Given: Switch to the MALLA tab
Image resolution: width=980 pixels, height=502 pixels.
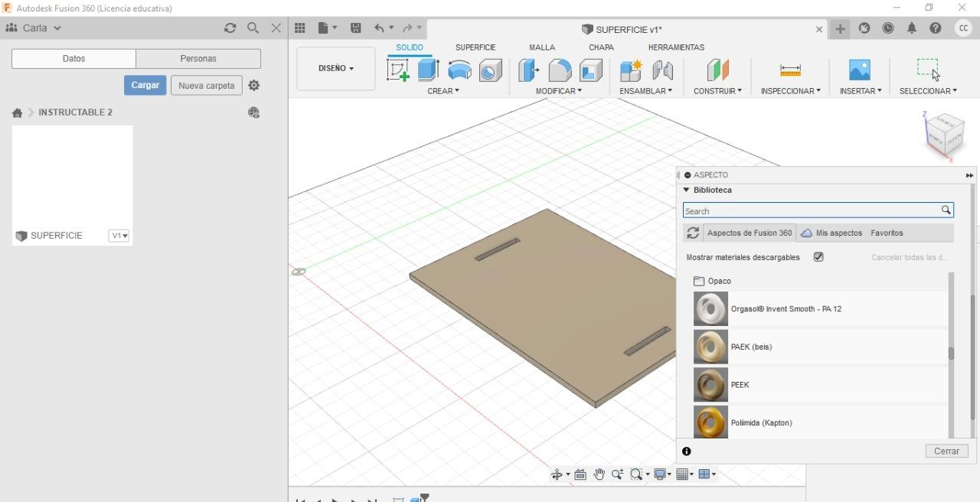Looking at the screenshot, I should (x=542, y=47).
